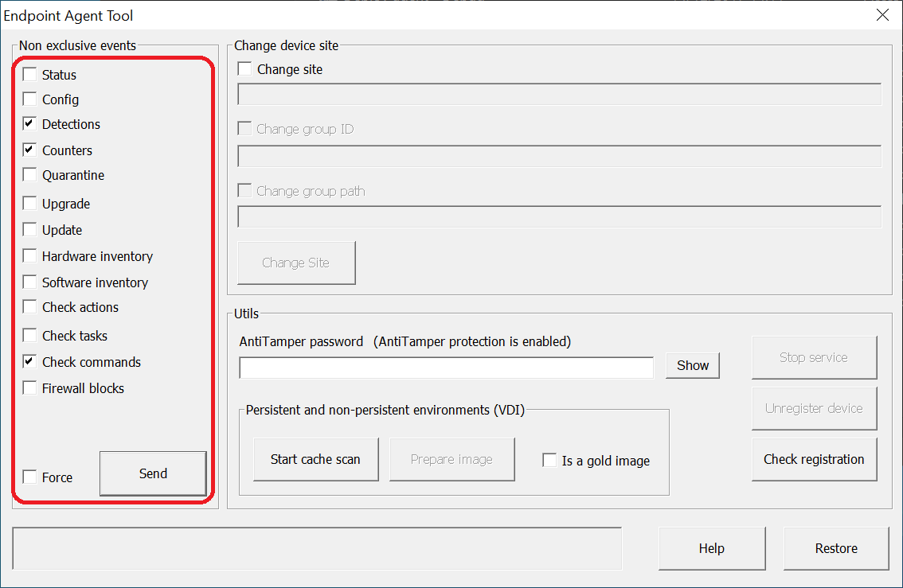Enable the Status event checkbox
Viewport: 903px width, 588px height.
coord(30,74)
